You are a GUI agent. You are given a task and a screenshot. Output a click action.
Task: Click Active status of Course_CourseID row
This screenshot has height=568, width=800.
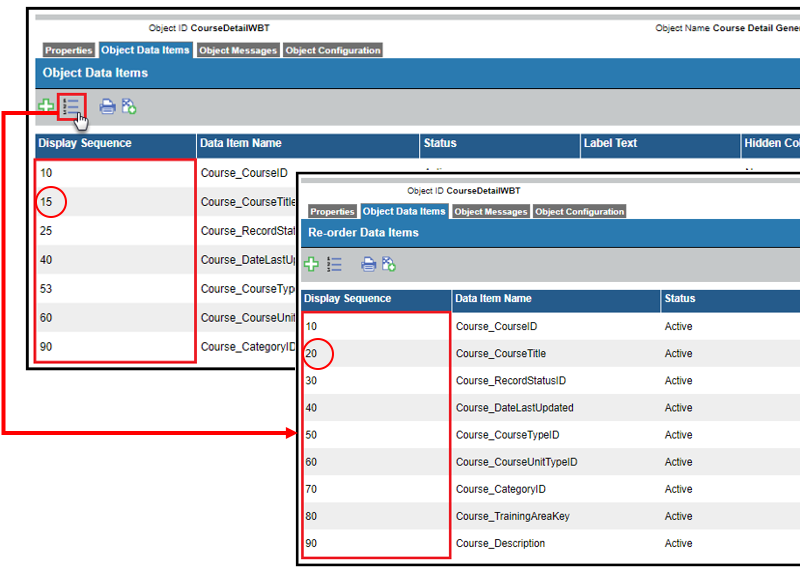pyautogui.click(x=679, y=327)
